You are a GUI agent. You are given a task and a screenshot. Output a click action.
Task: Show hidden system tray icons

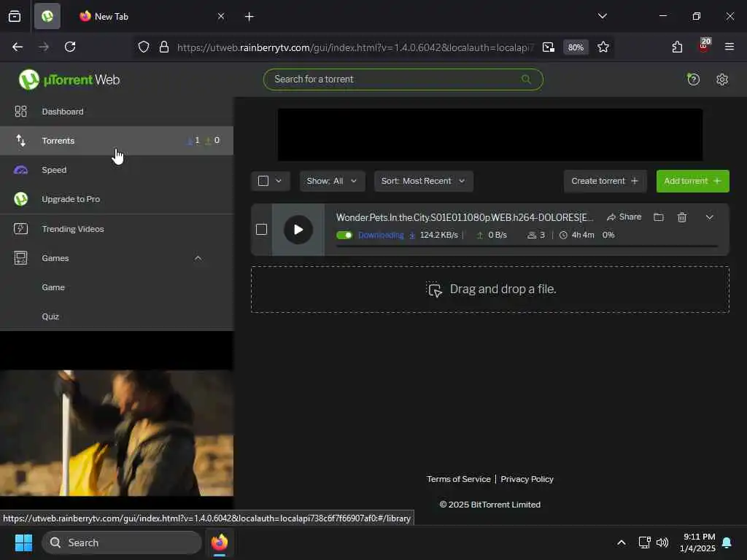(x=622, y=542)
